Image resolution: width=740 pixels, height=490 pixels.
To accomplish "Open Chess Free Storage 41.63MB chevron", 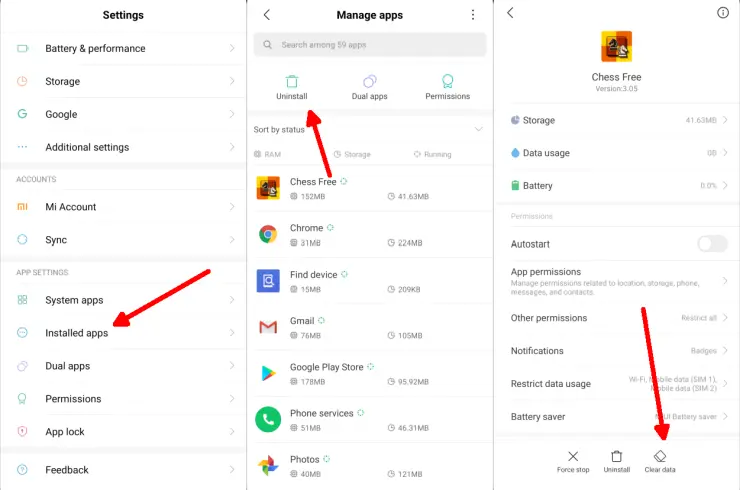I will (x=725, y=120).
